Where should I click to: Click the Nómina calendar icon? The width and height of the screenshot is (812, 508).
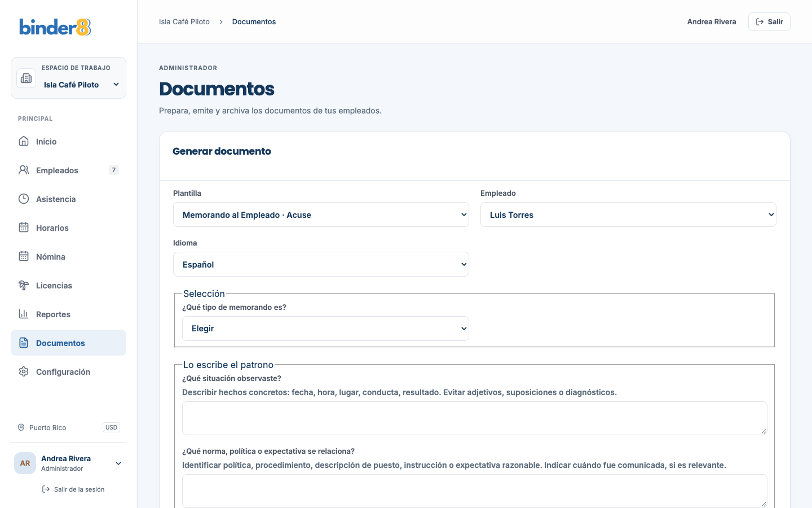[24, 256]
